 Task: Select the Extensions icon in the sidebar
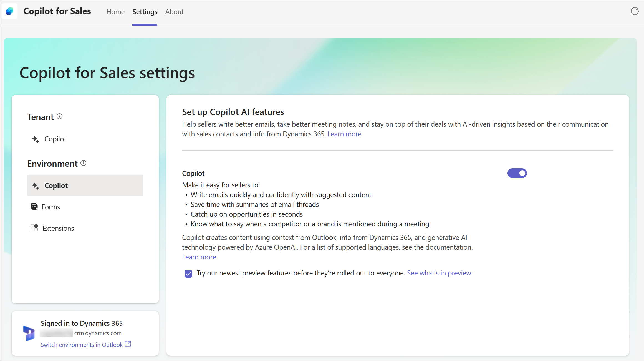click(x=34, y=228)
